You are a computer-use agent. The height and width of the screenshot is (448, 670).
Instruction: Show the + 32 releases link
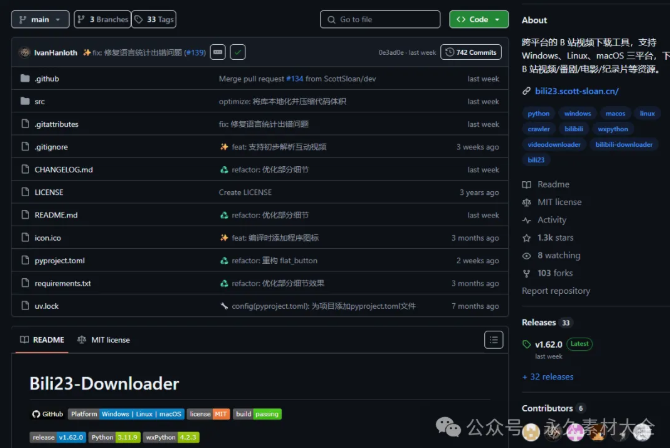[548, 377]
